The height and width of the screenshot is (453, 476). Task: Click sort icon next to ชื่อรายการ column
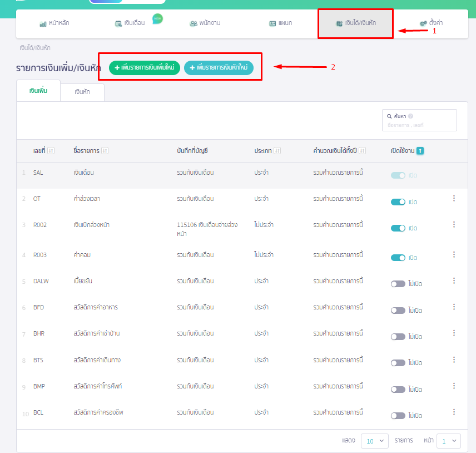coord(105,151)
